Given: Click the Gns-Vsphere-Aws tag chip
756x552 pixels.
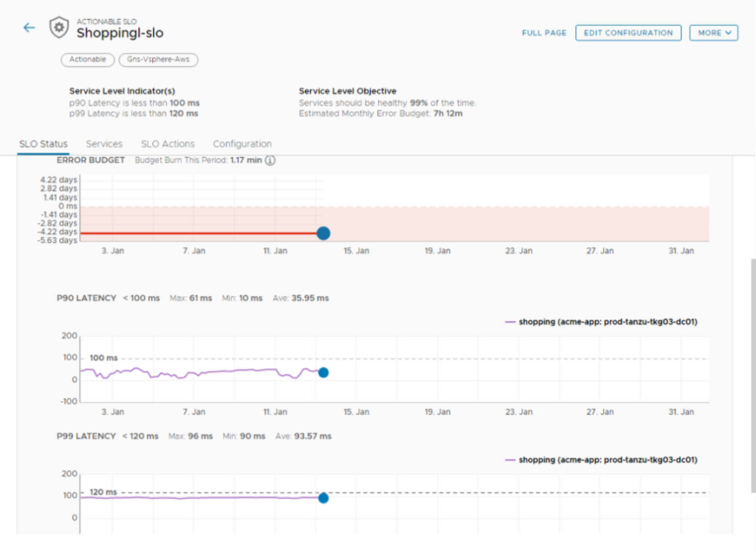Looking at the screenshot, I should [158, 60].
